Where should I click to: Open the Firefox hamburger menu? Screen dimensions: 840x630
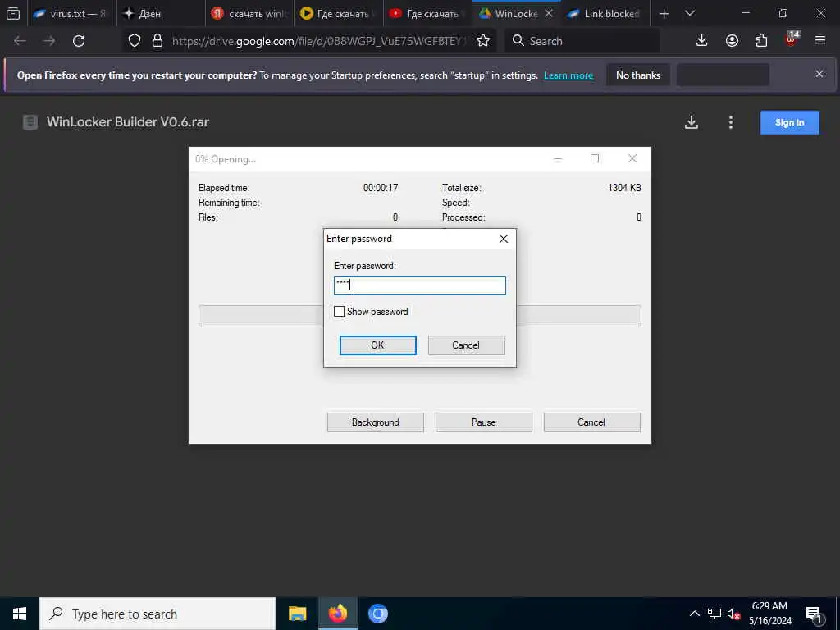pyautogui.click(x=820, y=41)
